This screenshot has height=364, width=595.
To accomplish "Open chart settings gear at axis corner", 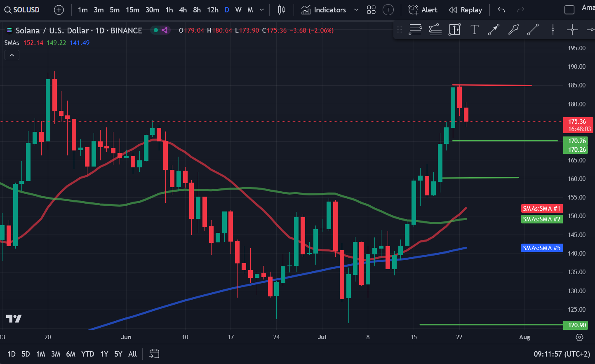I will [x=579, y=337].
